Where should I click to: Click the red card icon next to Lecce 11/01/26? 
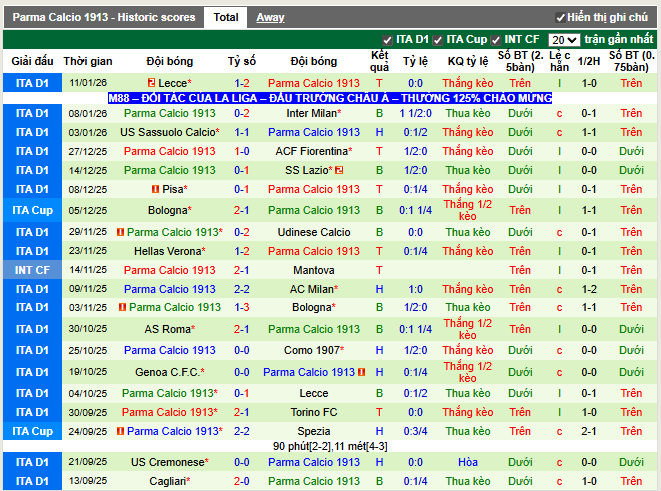[x=151, y=83]
